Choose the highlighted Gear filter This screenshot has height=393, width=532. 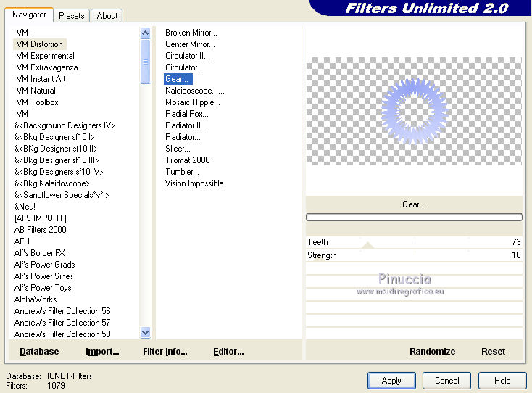pyautogui.click(x=178, y=79)
